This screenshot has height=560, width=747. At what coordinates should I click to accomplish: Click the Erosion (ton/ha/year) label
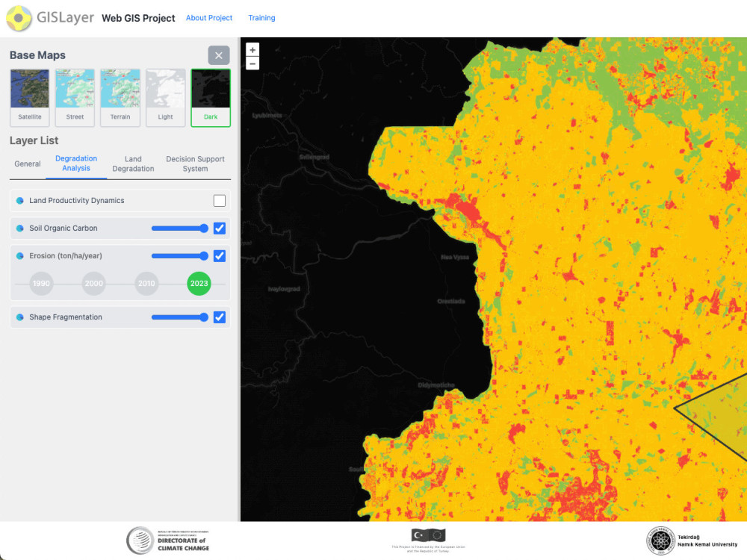[x=66, y=255]
